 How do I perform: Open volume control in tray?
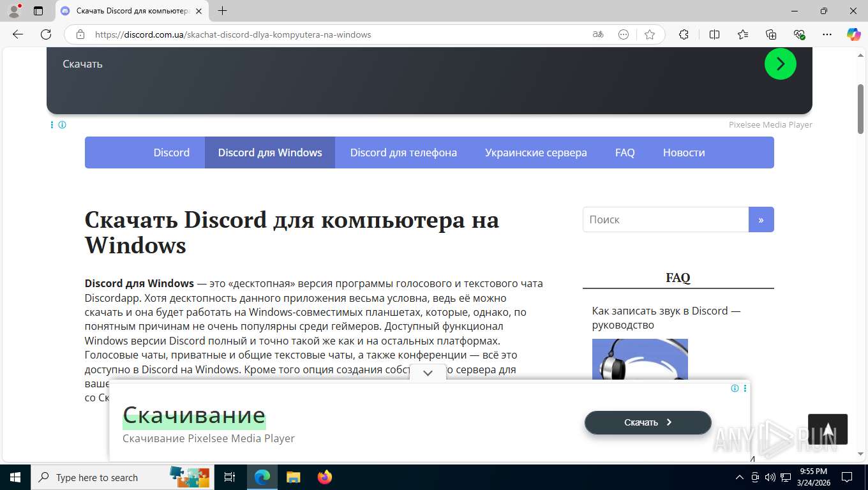(x=770, y=477)
